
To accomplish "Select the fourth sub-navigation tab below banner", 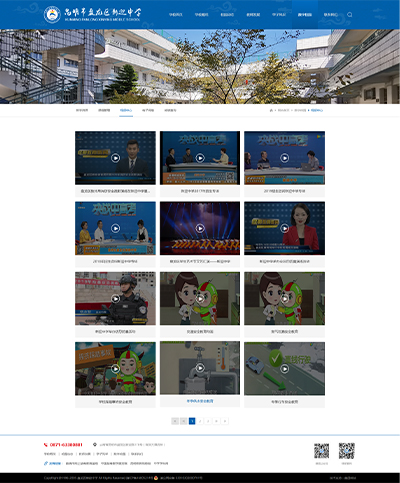I will tap(148, 110).
